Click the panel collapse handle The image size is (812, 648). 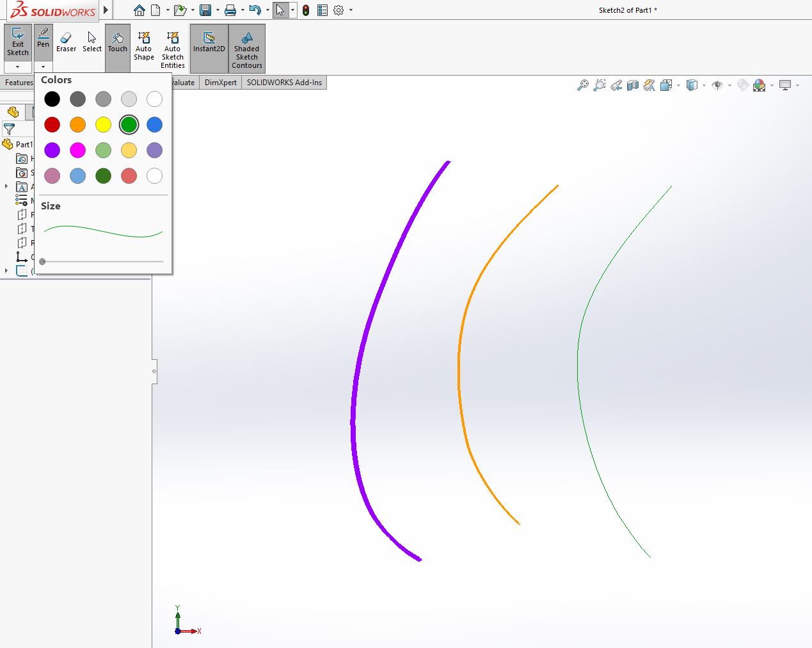[154, 371]
